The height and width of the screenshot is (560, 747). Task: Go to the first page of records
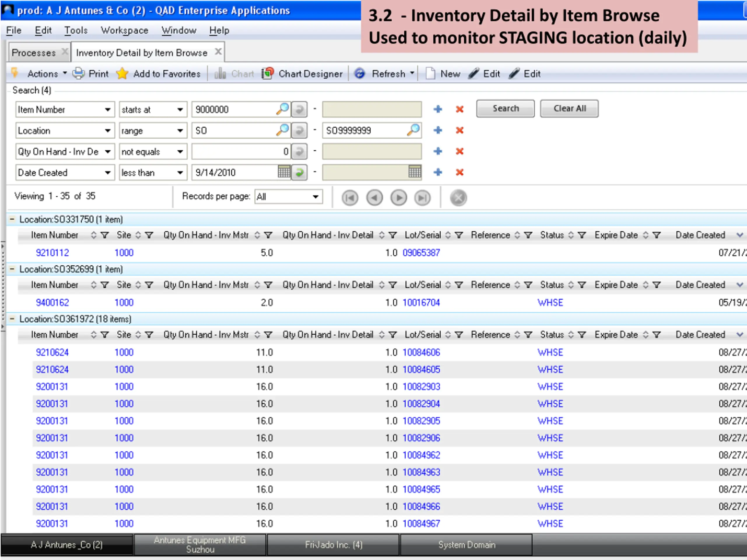click(350, 198)
